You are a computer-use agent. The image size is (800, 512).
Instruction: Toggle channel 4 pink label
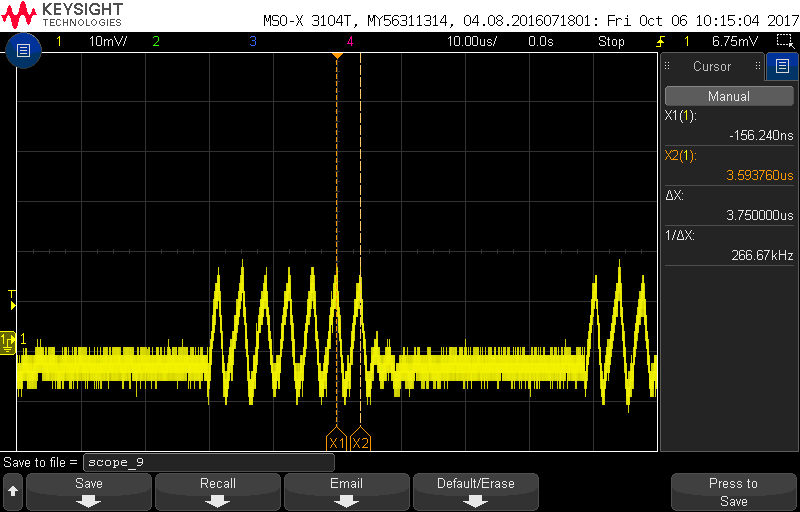click(x=350, y=42)
